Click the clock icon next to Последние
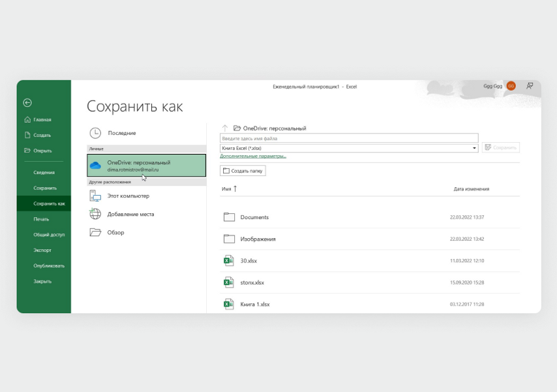 [x=95, y=133]
